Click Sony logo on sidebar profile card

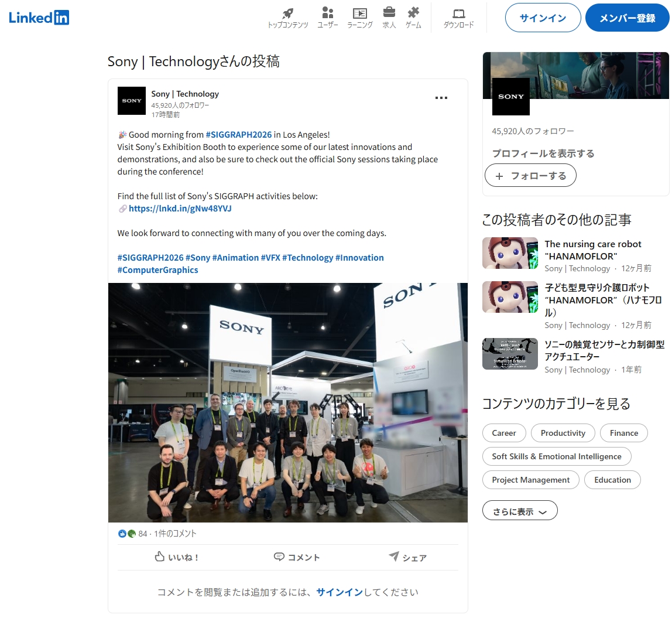pos(511,97)
